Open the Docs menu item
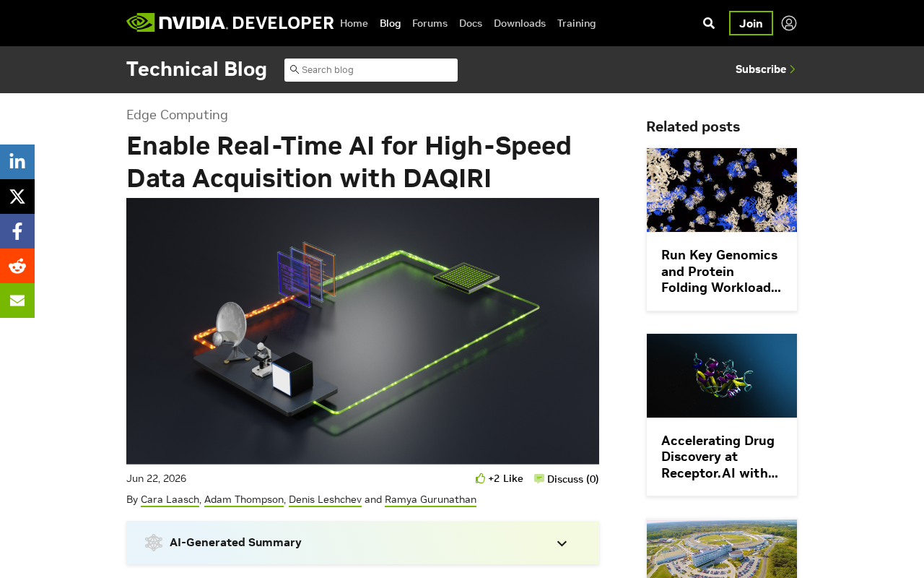The width and height of the screenshot is (924, 578). [471, 23]
